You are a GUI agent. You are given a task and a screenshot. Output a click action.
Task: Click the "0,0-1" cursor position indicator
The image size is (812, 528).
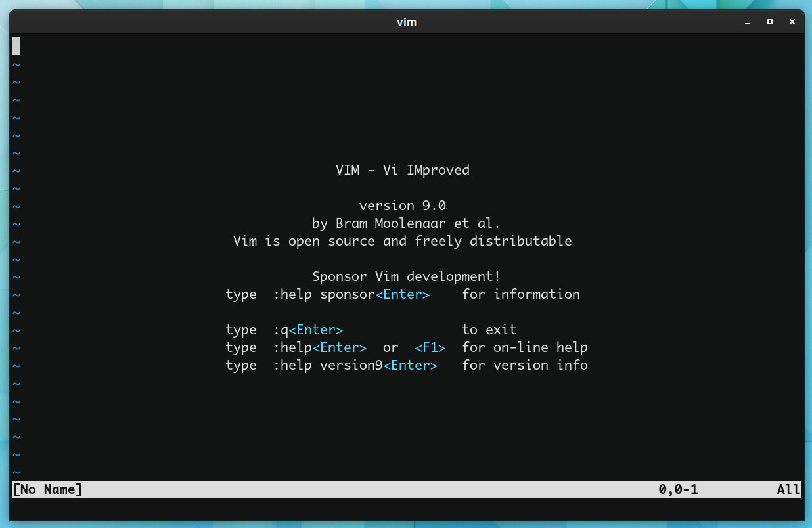679,489
